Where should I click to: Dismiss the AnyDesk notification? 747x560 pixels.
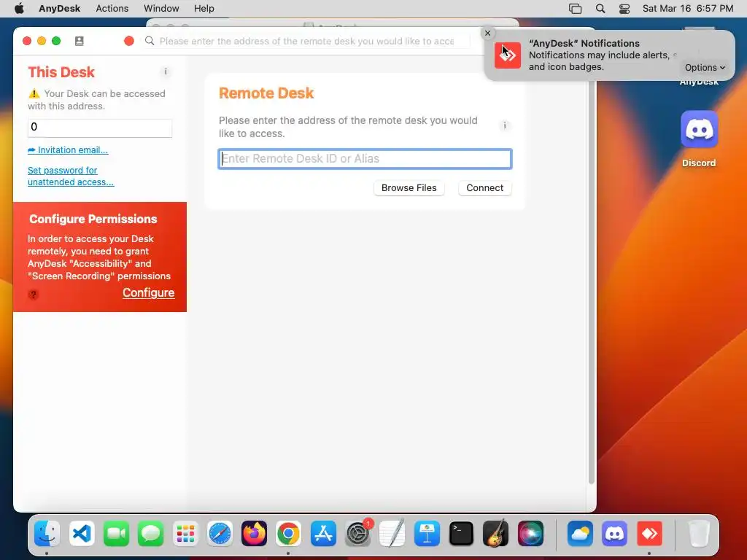pos(487,33)
